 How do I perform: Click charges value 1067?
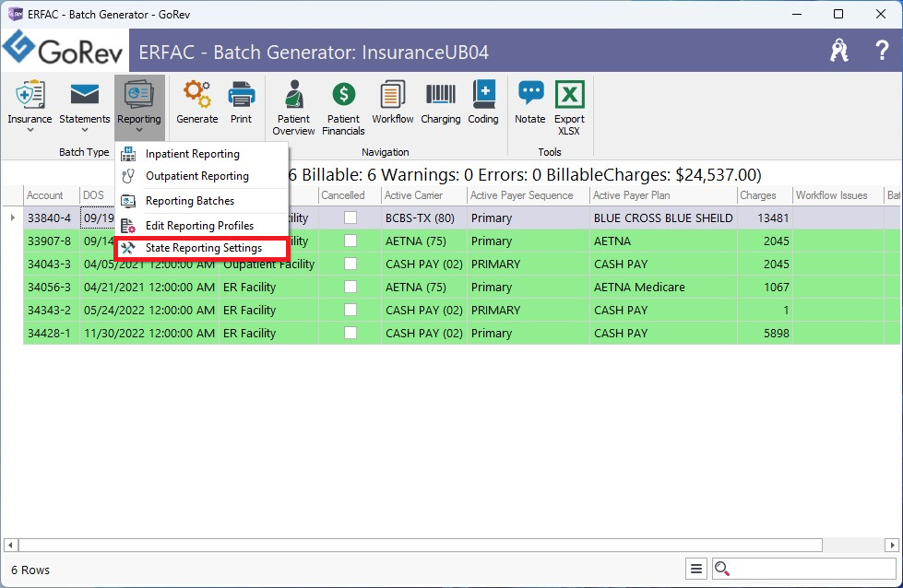click(765, 287)
